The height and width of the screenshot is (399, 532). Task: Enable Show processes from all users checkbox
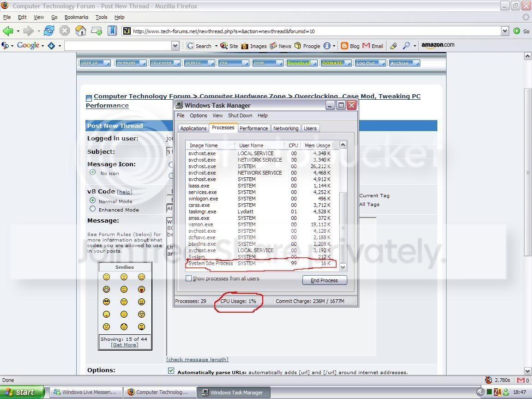pos(188,278)
